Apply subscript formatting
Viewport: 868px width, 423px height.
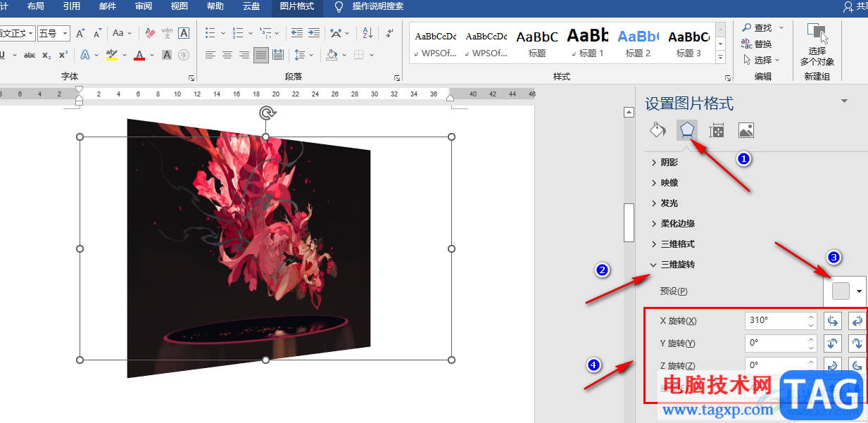pyautogui.click(x=46, y=55)
